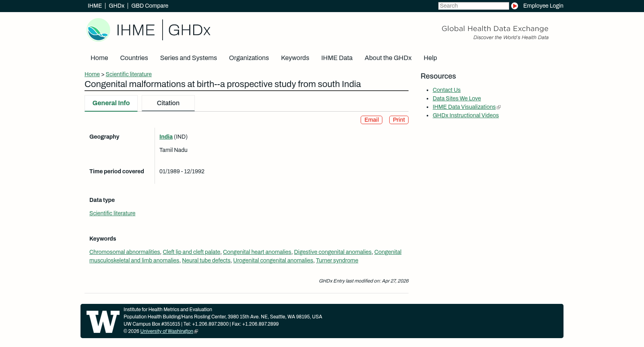This screenshot has height=347, width=644.
Task: Switch to the Citation tab
Action: pos(168,103)
